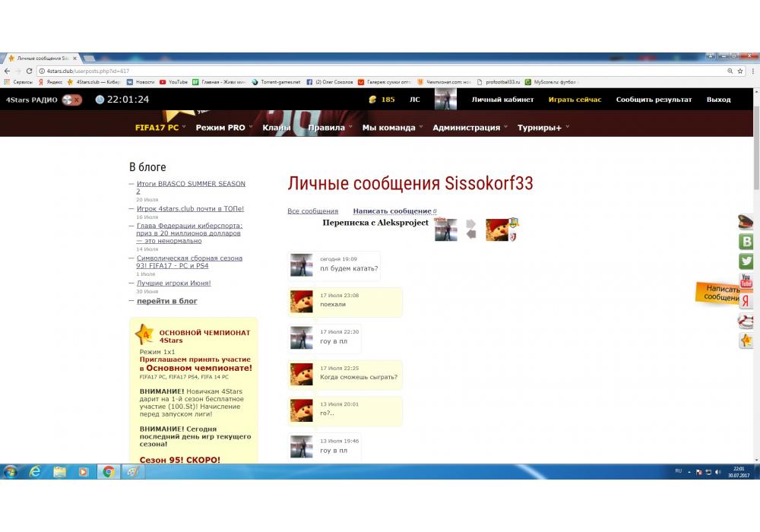Open the YouTube bookmark
The height and width of the screenshot is (532, 760).
173,82
